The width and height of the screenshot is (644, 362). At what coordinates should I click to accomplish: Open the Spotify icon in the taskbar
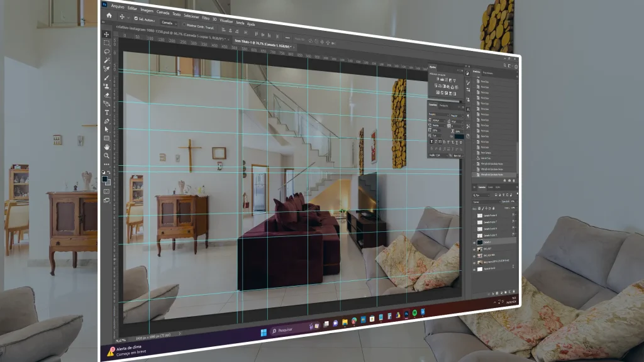point(415,313)
